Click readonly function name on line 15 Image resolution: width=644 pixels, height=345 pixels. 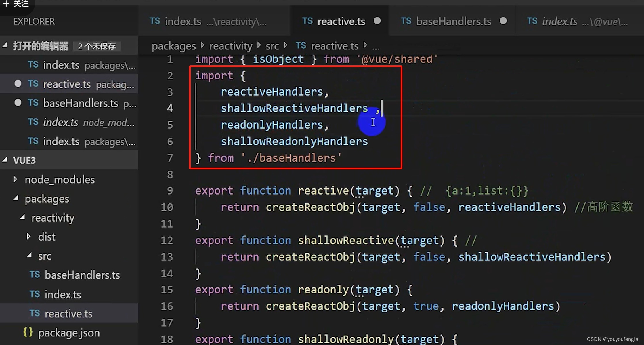click(x=323, y=290)
